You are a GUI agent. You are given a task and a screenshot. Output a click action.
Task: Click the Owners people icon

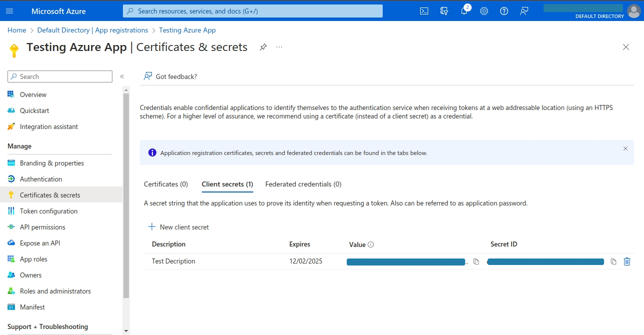pyautogui.click(x=11, y=275)
